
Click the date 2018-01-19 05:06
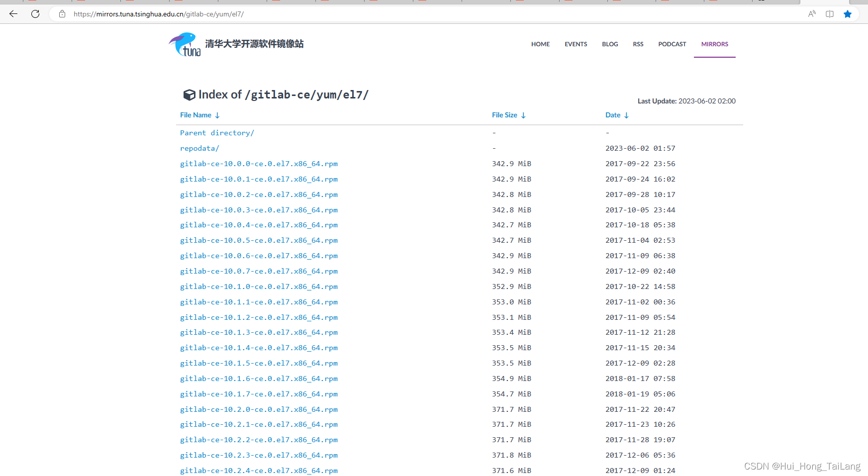point(640,394)
